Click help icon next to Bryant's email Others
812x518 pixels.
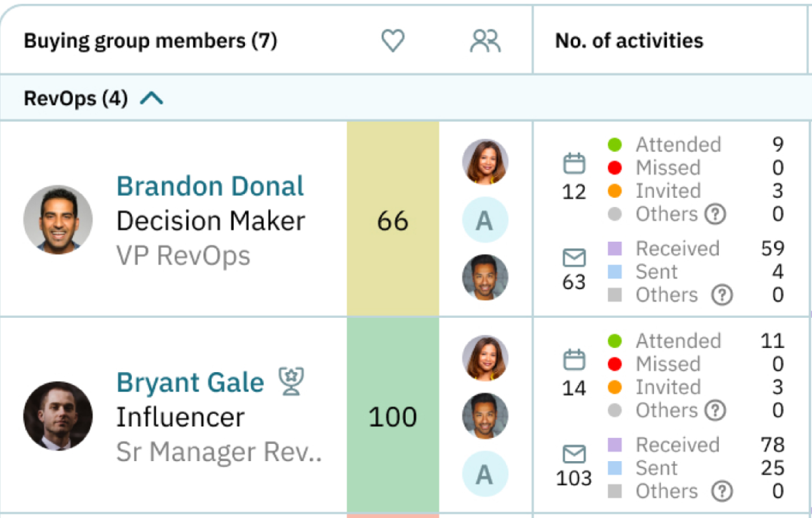(x=722, y=491)
